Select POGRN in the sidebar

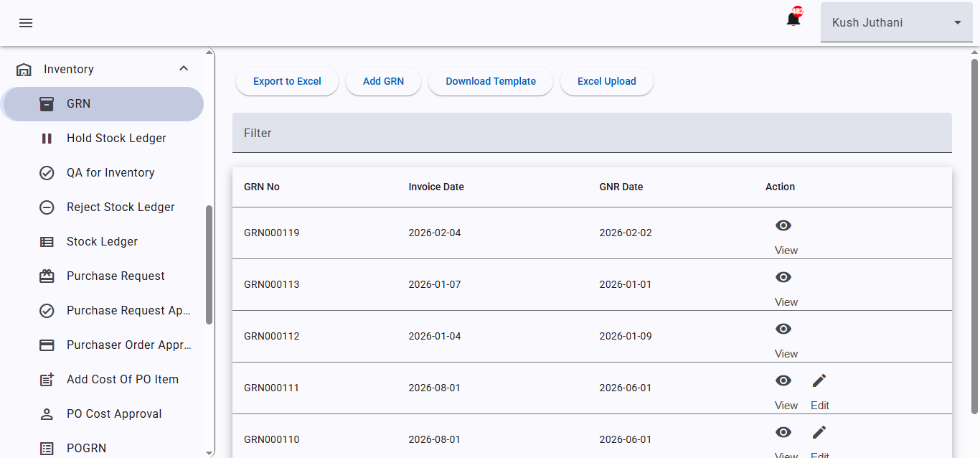click(86, 449)
